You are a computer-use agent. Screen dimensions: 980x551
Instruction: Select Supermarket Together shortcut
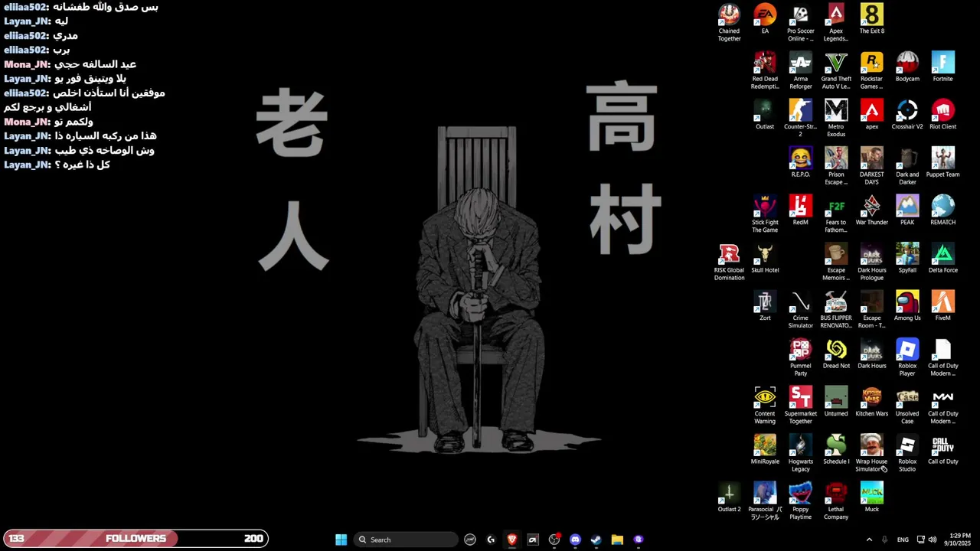800,406
